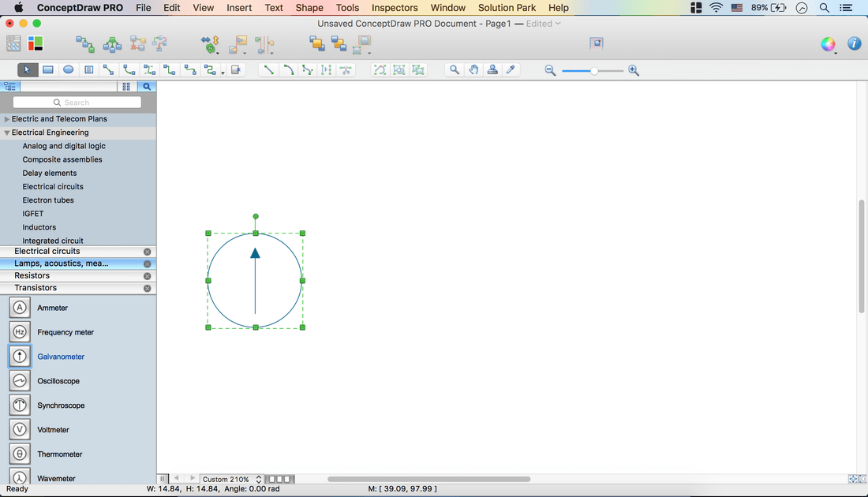The width and height of the screenshot is (868, 497).
Task: Click the zoom out magnifier icon
Action: pyautogui.click(x=550, y=71)
